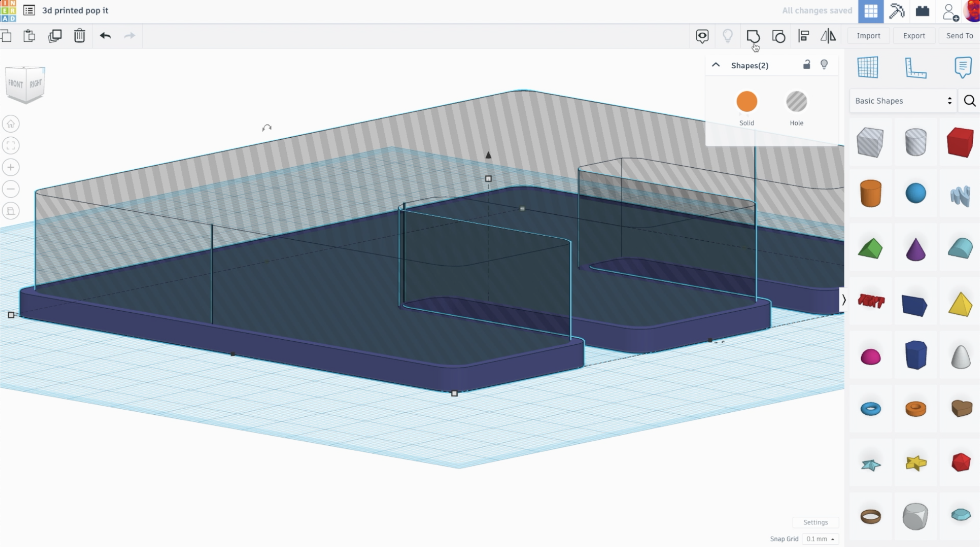This screenshot has height=547, width=980.
Task: Delete selection with trash icon
Action: click(x=79, y=36)
